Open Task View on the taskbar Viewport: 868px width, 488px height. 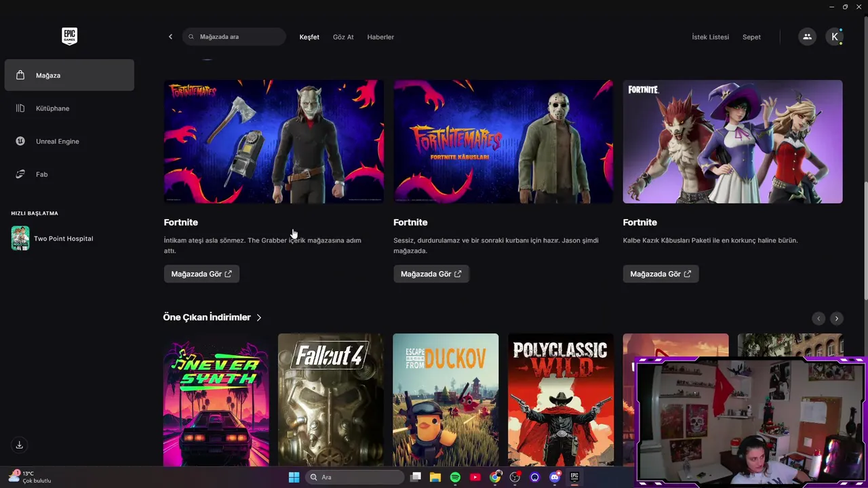(x=416, y=477)
